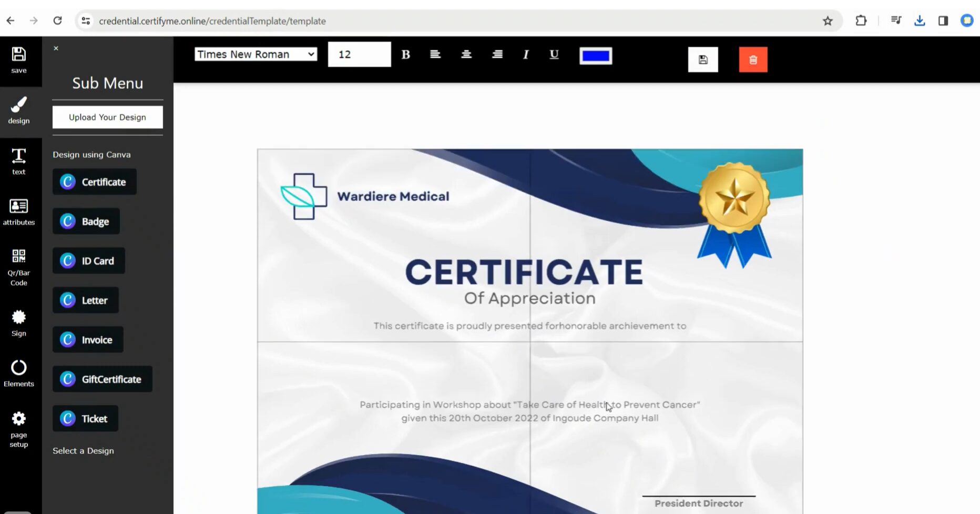Click the GiftCertificate button

103,379
